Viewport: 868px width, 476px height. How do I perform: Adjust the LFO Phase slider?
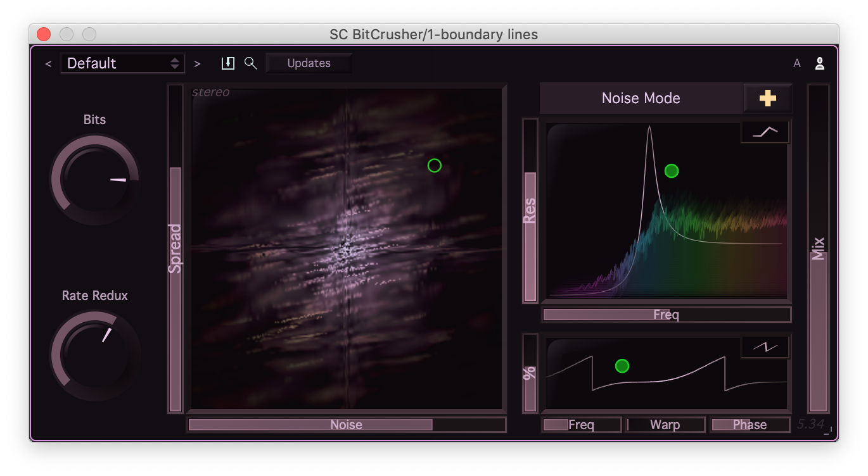750,425
